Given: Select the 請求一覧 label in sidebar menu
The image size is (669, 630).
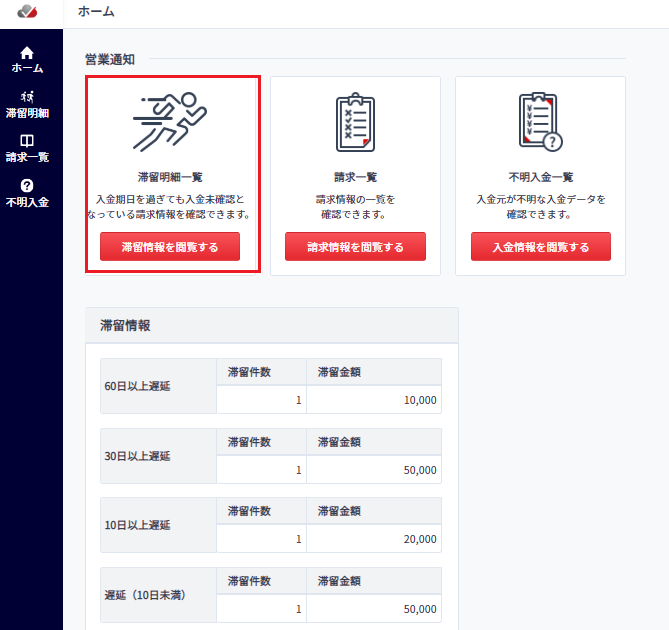Looking at the screenshot, I should 27,157.
